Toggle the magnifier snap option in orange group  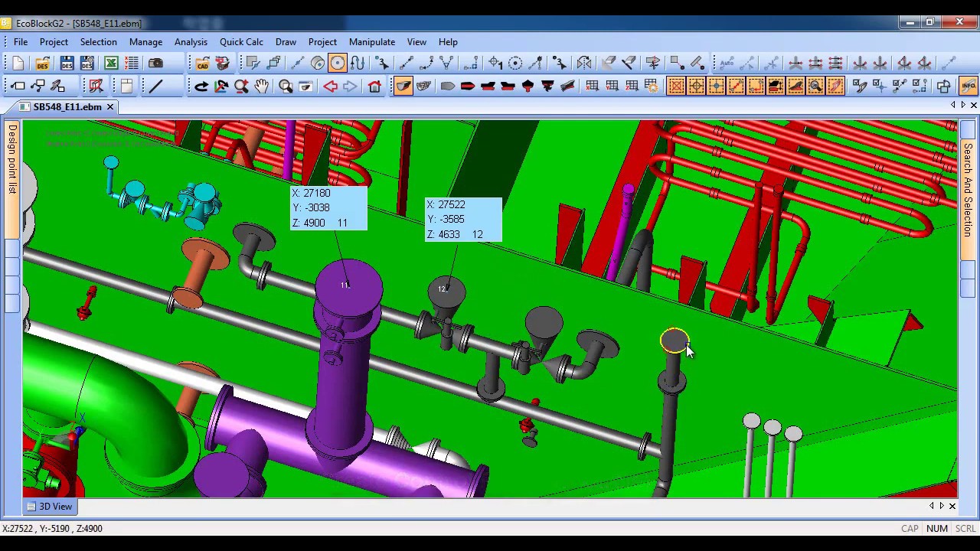pyautogui.click(x=815, y=86)
